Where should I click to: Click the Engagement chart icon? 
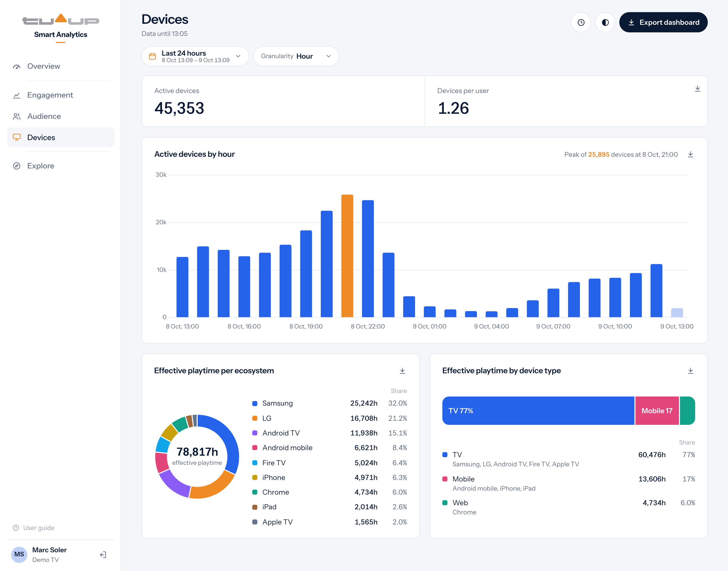pos(17,95)
